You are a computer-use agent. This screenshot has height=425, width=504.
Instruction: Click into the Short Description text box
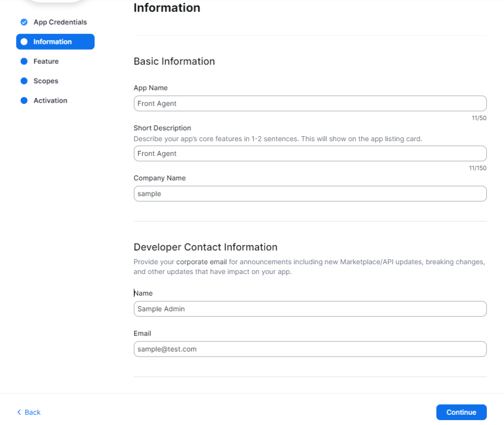coord(310,153)
